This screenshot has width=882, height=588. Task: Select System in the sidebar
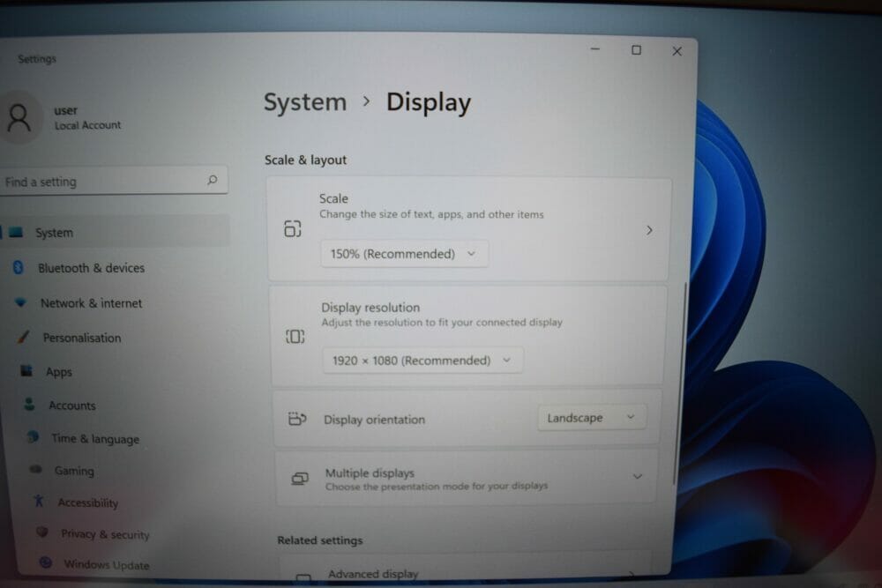[116, 232]
